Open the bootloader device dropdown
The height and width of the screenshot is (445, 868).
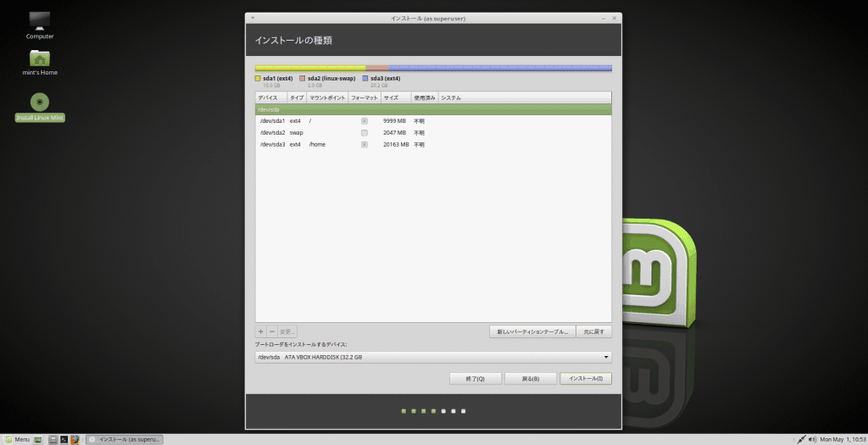433,357
